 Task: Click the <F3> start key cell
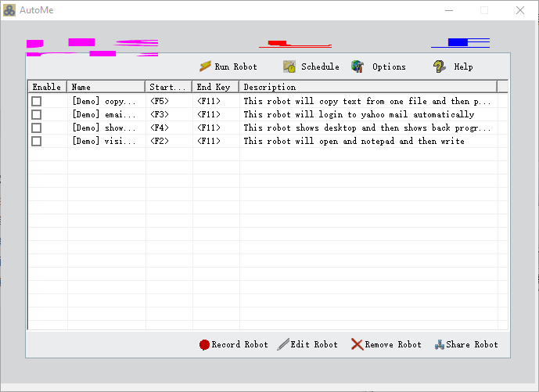tap(160, 114)
